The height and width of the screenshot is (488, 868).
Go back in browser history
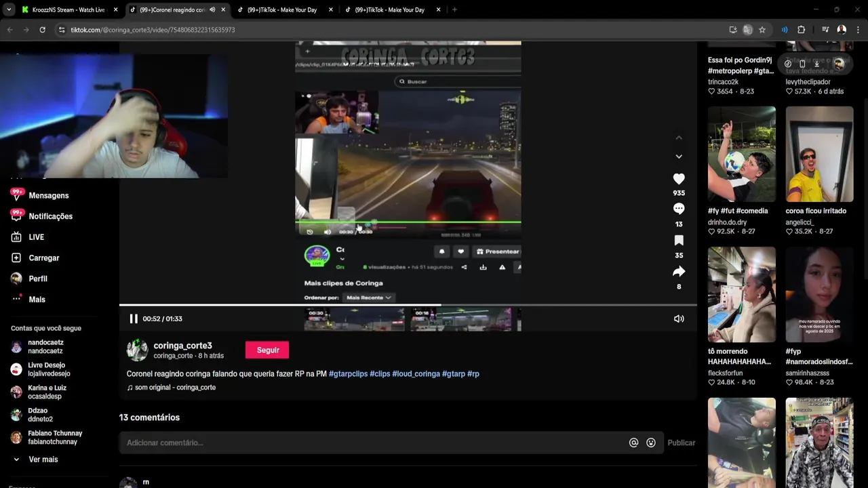coord(9,30)
